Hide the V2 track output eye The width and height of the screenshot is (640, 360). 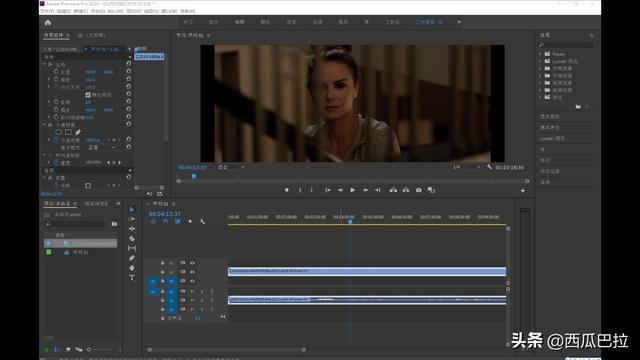192,272
